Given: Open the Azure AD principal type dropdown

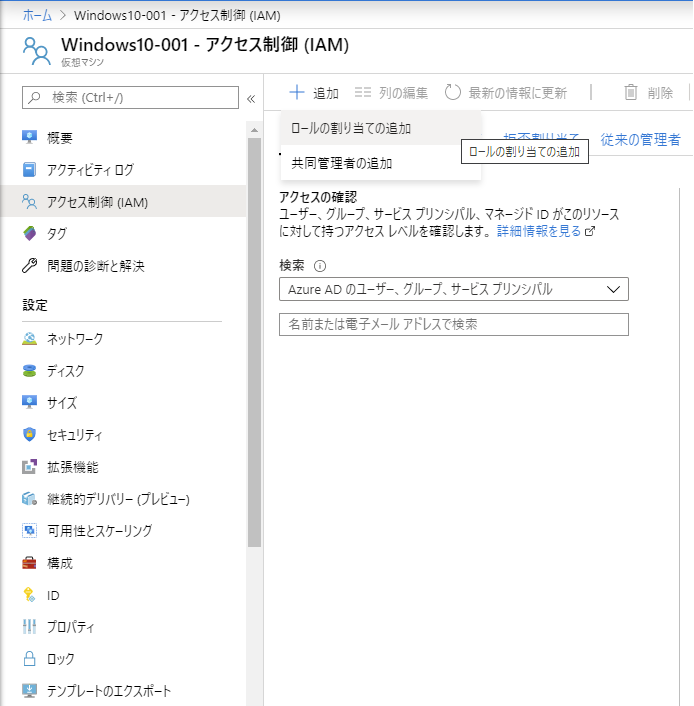Looking at the screenshot, I should point(454,289).
